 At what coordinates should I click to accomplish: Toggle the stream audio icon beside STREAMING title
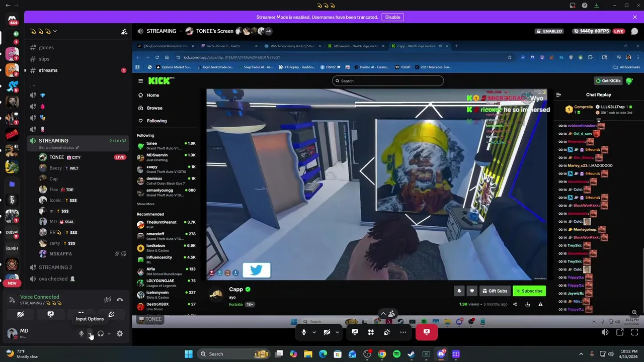tap(140, 31)
